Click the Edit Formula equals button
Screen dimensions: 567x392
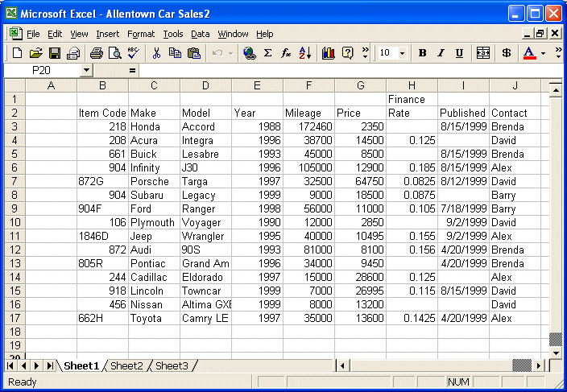(132, 71)
